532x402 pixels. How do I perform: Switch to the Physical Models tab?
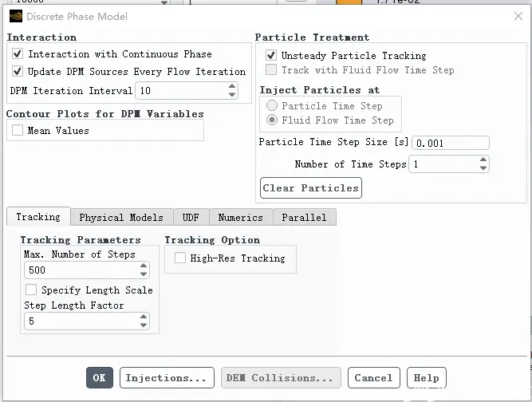pos(121,218)
